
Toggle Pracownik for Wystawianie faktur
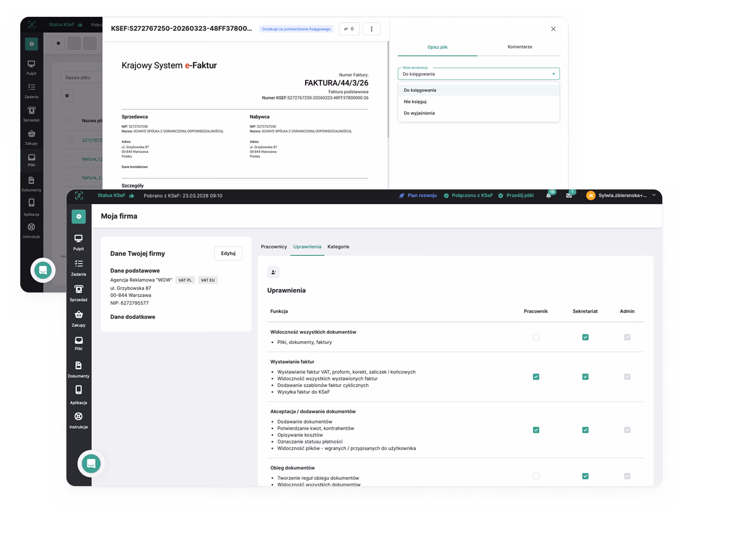pyautogui.click(x=536, y=377)
